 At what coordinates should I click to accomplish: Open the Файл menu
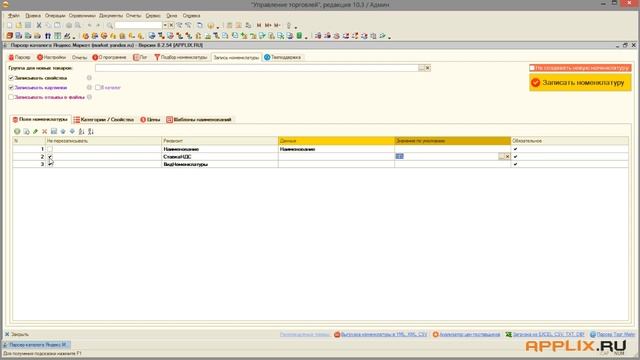pyautogui.click(x=13, y=16)
